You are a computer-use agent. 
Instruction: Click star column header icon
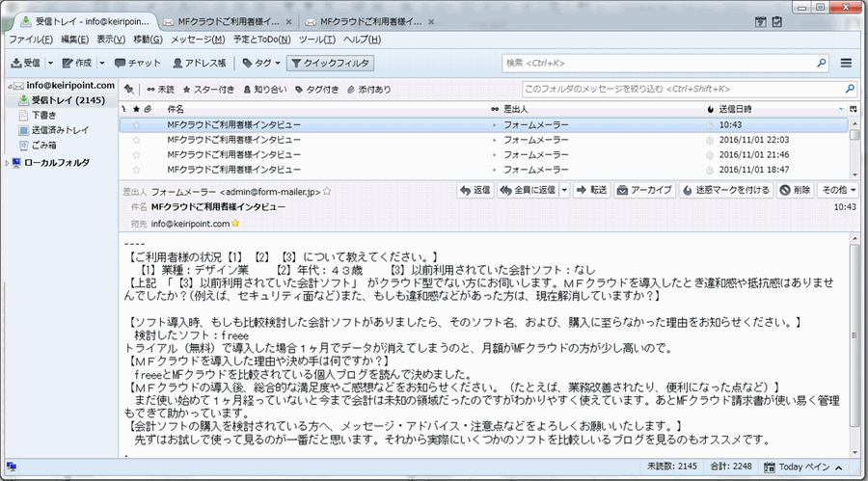(x=136, y=109)
